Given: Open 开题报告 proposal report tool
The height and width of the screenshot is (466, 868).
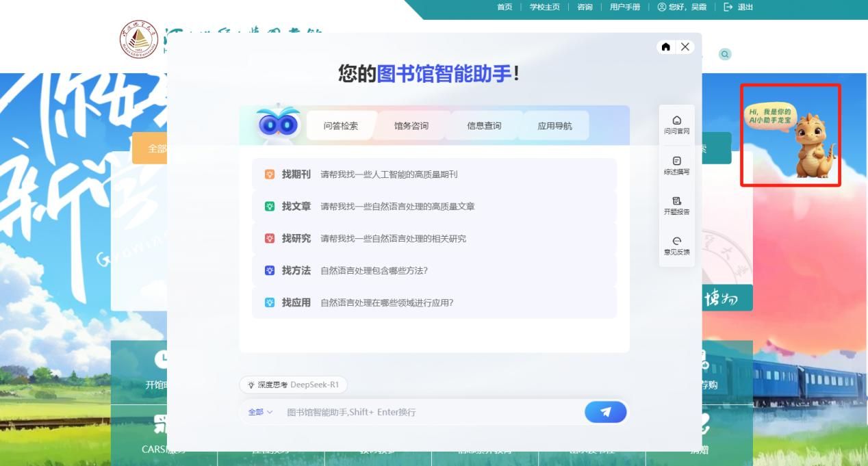Looking at the screenshot, I should pyautogui.click(x=676, y=205).
